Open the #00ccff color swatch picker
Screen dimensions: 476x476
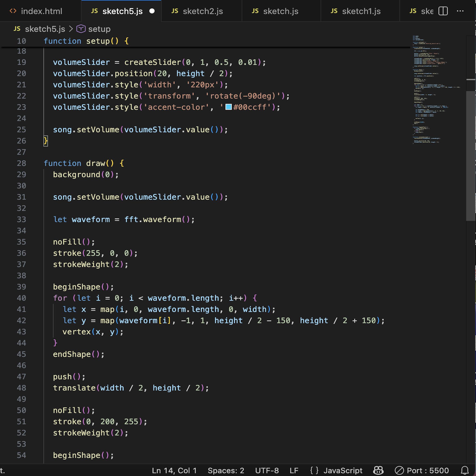pyautogui.click(x=228, y=107)
